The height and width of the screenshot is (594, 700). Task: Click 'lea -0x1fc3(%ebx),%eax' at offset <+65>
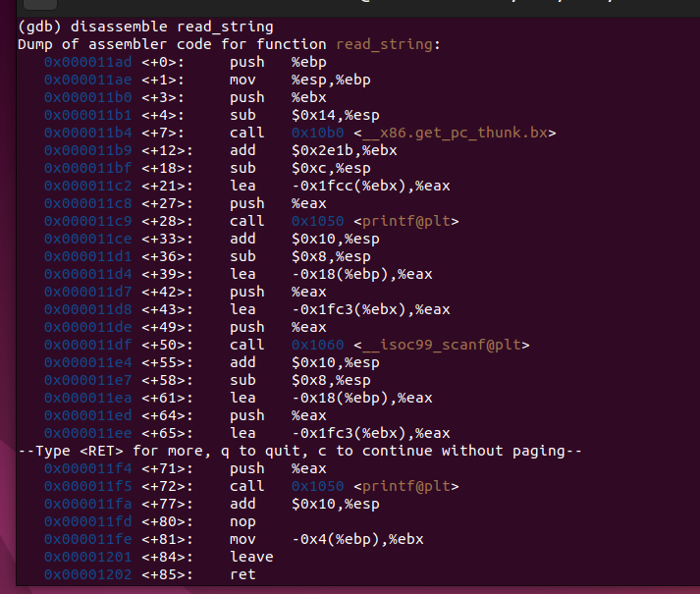coord(340,433)
